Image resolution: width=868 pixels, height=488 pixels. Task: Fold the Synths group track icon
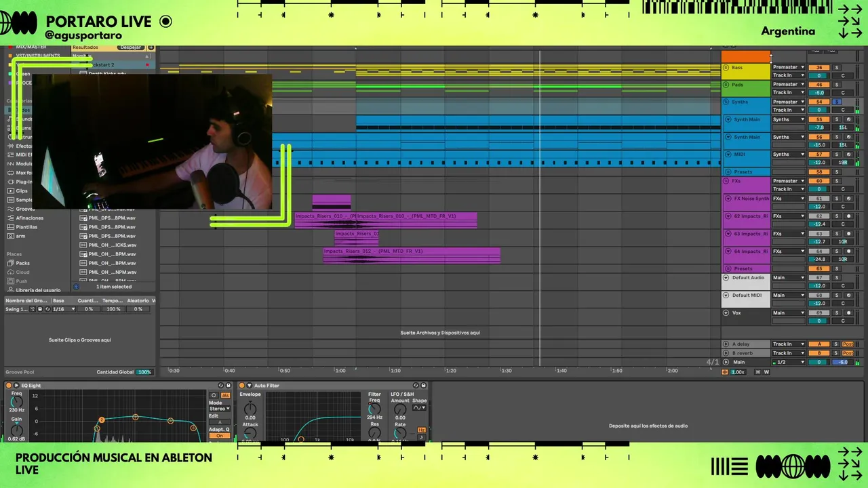pos(726,102)
